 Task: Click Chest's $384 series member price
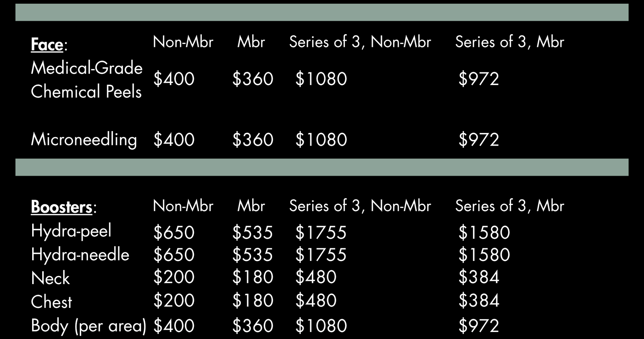coord(479,300)
